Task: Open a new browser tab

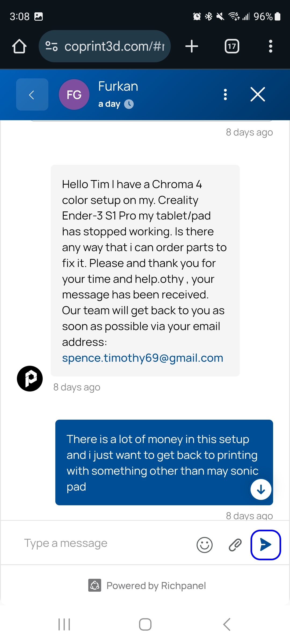Action: point(192,46)
